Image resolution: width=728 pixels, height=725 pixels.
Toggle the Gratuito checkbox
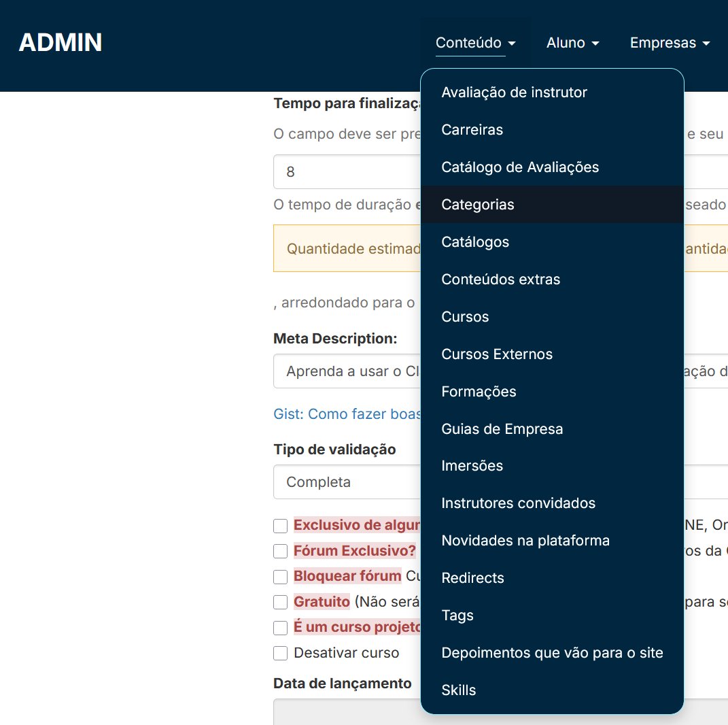(x=281, y=603)
